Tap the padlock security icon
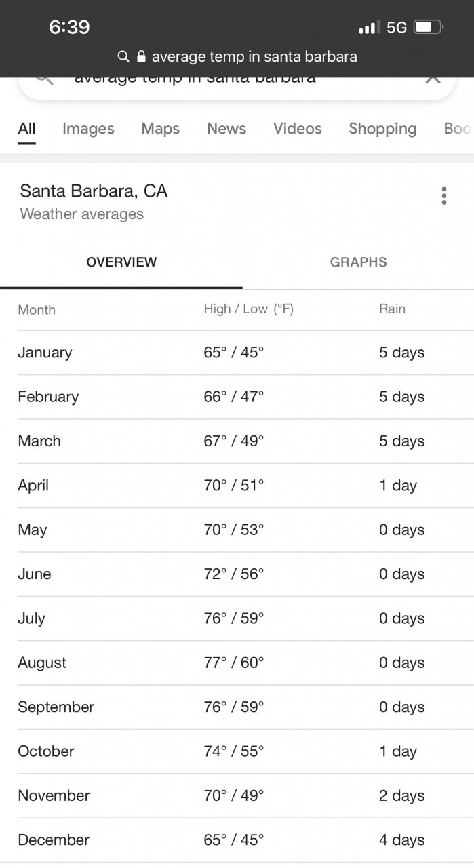The height and width of the screenshot is (868, 474). click(x=141, y=56)
